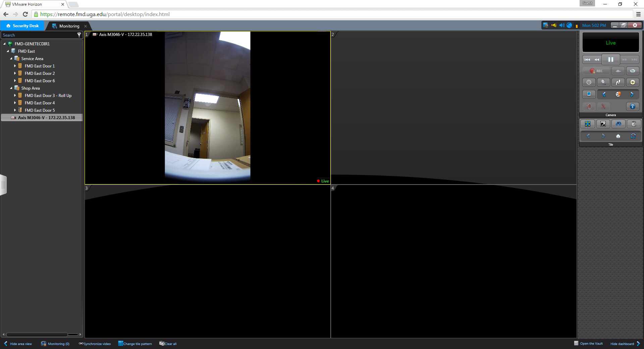The image size is (644, 349).
Task: Expand FMD East Door 3 - Roll Up
Action: coord(15,96)
